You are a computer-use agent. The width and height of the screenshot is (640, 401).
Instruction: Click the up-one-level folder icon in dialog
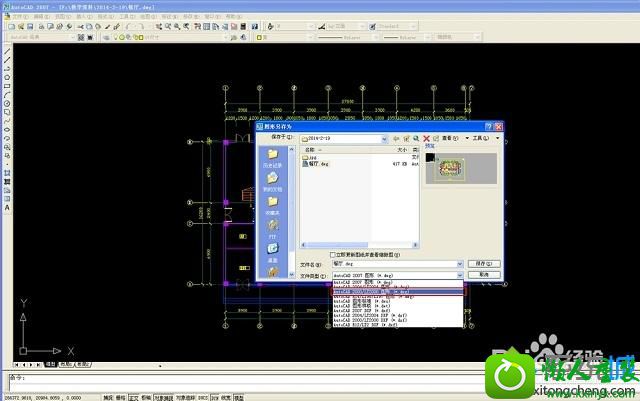point(406,138)
